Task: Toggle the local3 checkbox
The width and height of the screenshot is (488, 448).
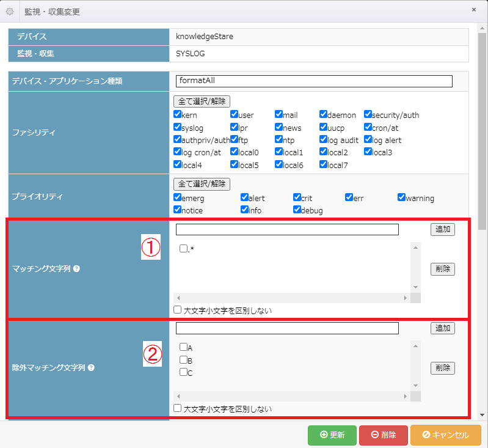Action: 368,152
